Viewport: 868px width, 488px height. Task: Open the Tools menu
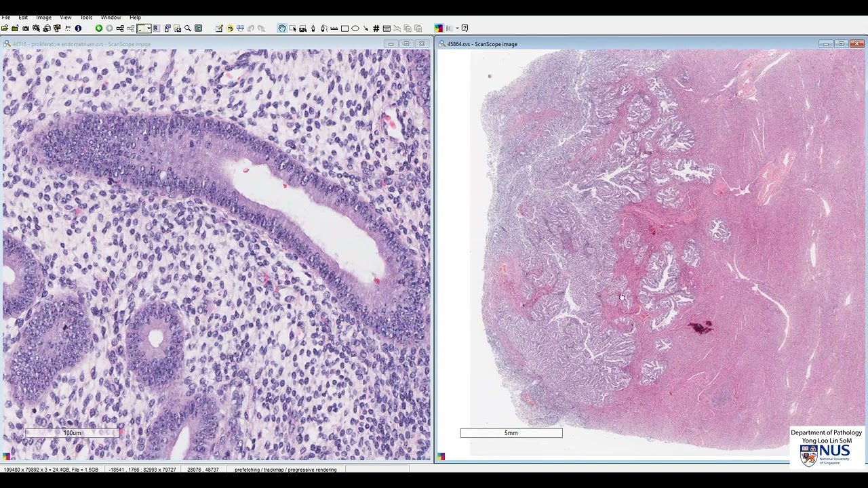coord(87,17)
